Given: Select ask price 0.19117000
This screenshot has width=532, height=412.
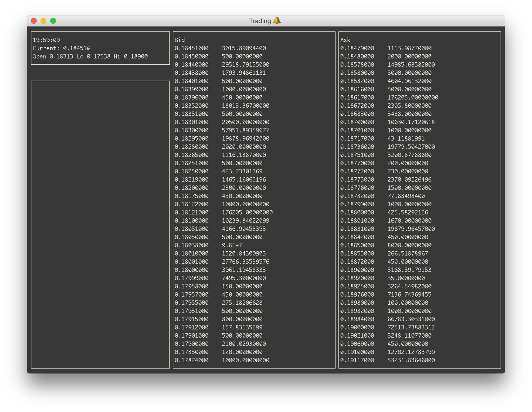Looking at the screenshot, I should 357,360.
